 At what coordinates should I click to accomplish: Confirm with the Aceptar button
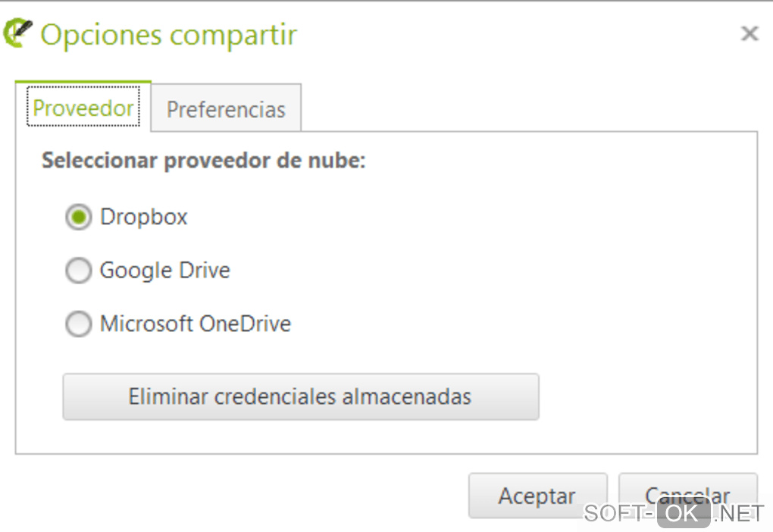537,496
